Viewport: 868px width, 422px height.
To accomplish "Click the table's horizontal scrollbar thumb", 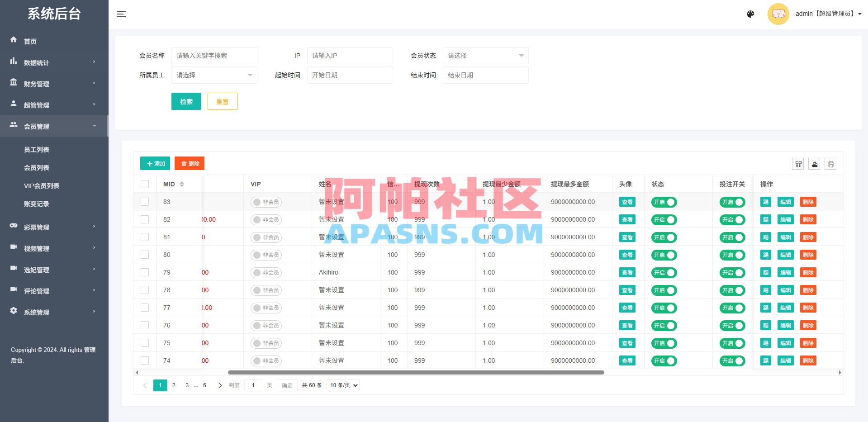I will coord(416,373).
